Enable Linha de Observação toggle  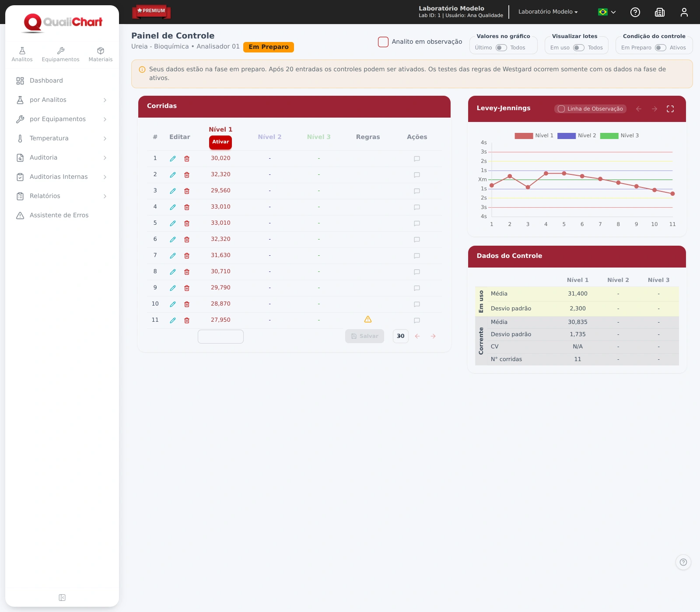click(561, 109)
